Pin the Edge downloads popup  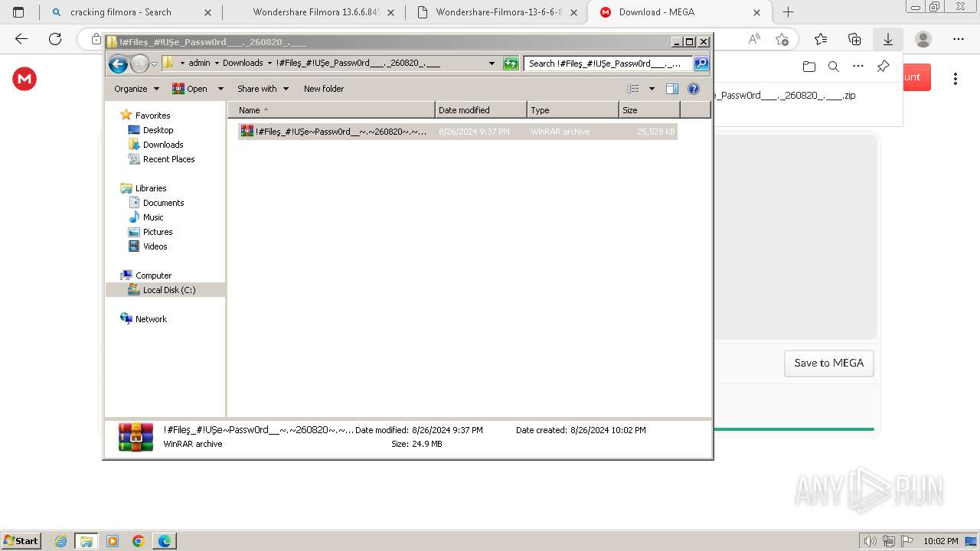pyautogui.click(x=883, y=67)
